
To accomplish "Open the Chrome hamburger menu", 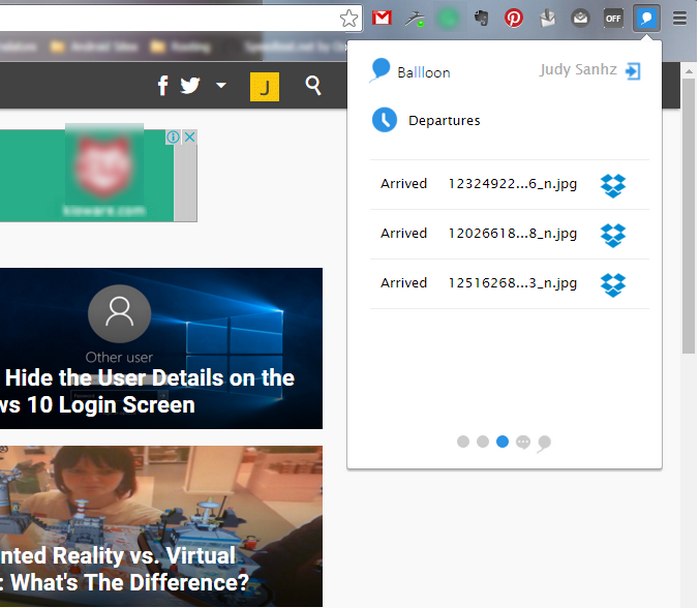I will tap(680, 18).
